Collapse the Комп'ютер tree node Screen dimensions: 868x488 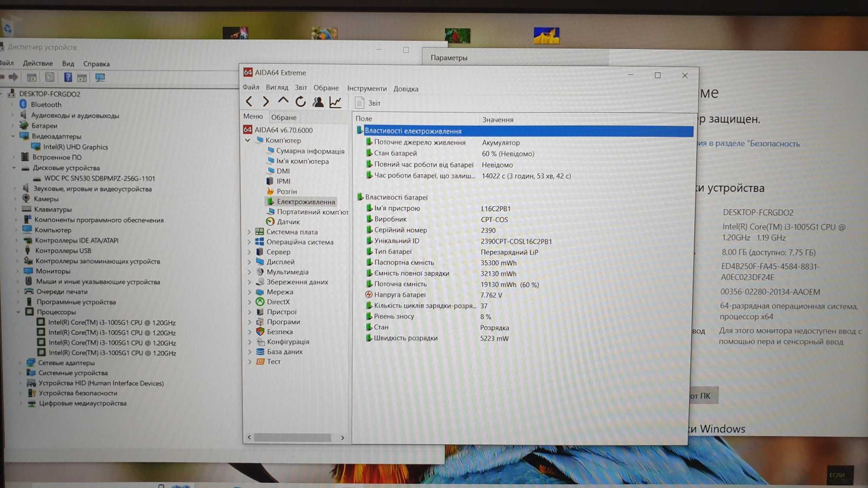[x=247, y=140]
